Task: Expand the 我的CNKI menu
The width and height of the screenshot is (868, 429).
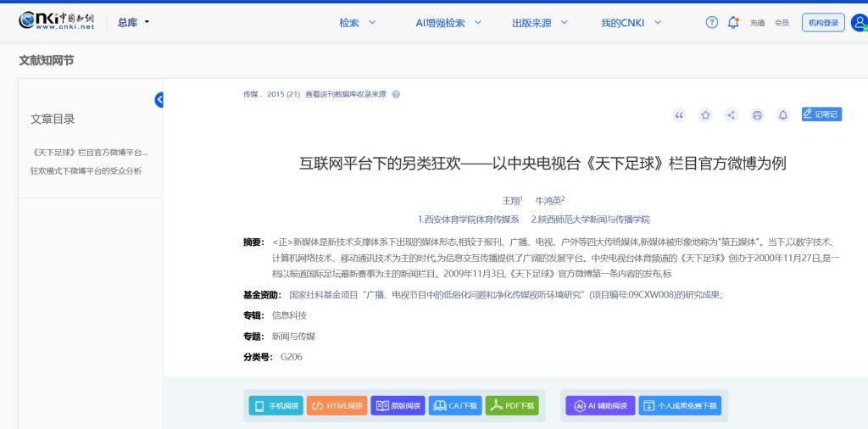Action: pyautogui.click(x=631, y=23)
